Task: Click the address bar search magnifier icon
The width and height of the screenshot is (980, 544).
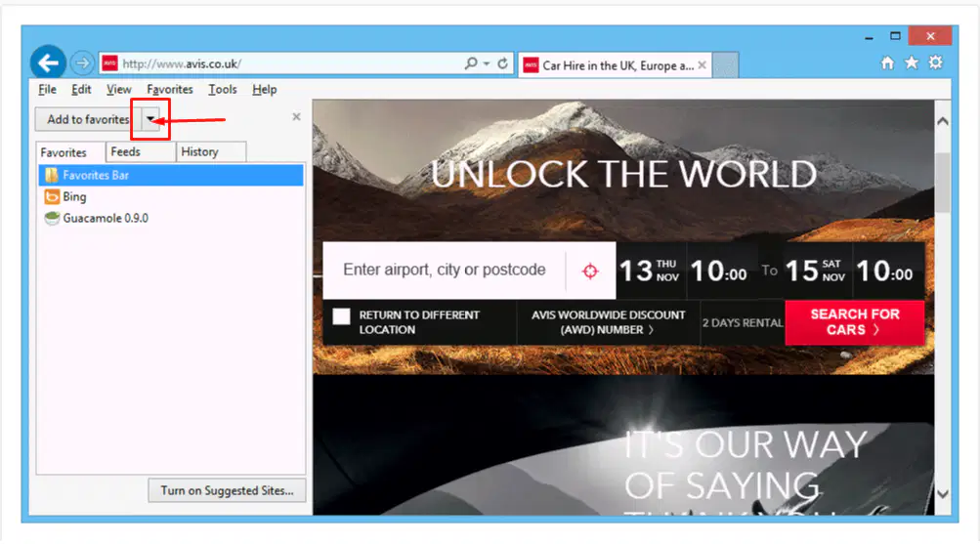Action: [x=471, y=63]
